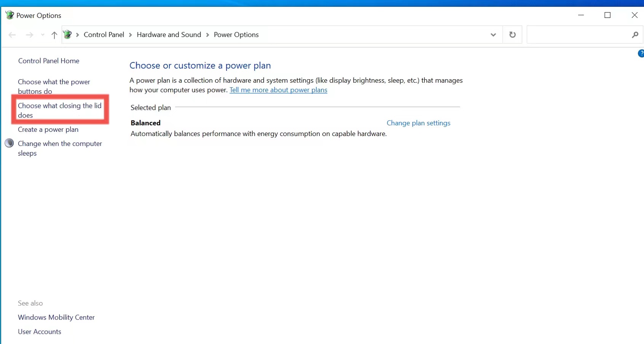Screen dimensions: 644x344
Task: Click the Power Options title bar icon
Action: coord(10,15)
